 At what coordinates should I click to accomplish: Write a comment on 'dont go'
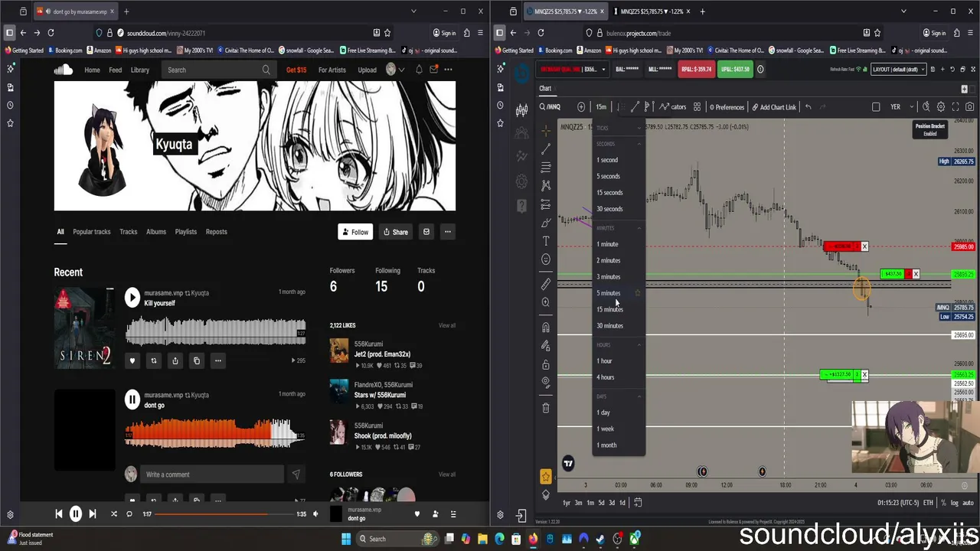tap(214, 474)
